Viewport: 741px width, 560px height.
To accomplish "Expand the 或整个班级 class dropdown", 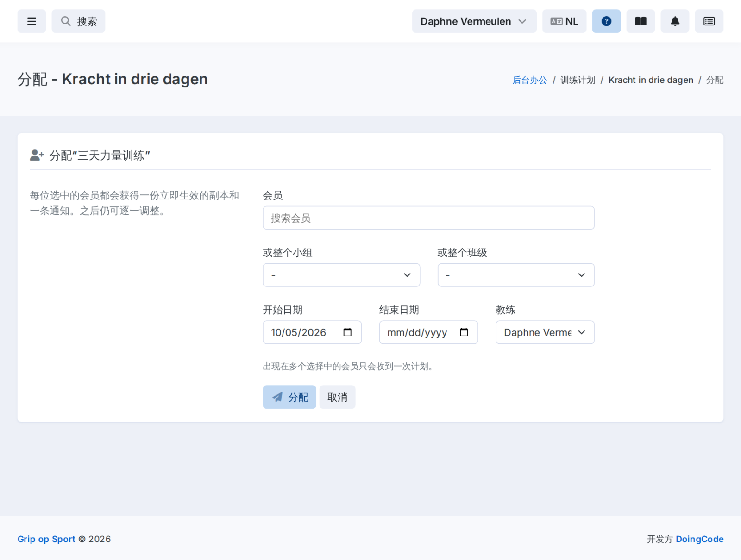I will pyautogui.click(x=516, y=275).
